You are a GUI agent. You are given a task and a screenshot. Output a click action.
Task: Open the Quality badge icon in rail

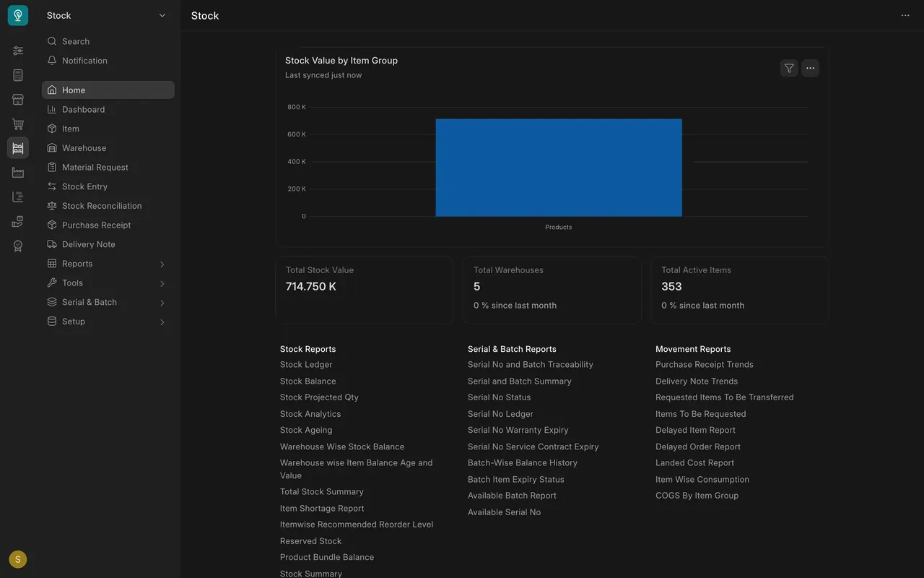(18, 246)
